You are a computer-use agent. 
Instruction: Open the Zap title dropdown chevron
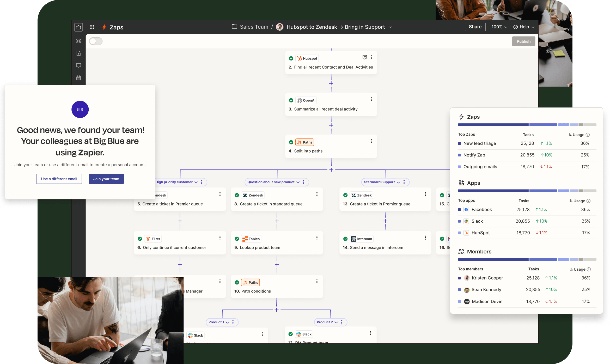390,27
